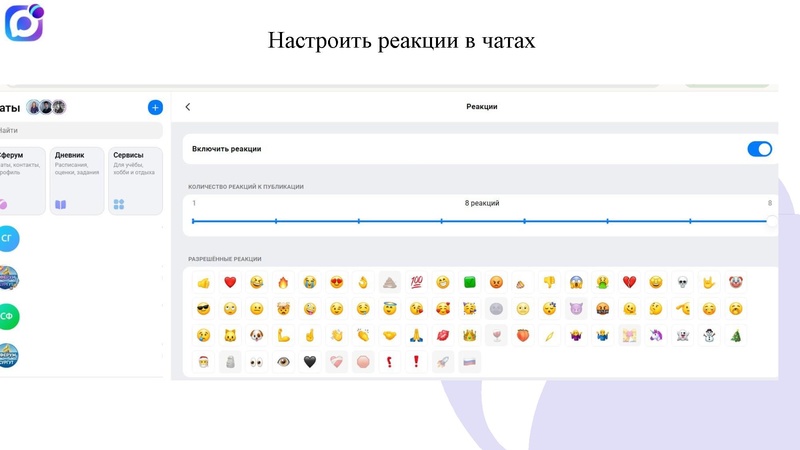Toggle the fire reaction
800x450 pixels.
283,282
